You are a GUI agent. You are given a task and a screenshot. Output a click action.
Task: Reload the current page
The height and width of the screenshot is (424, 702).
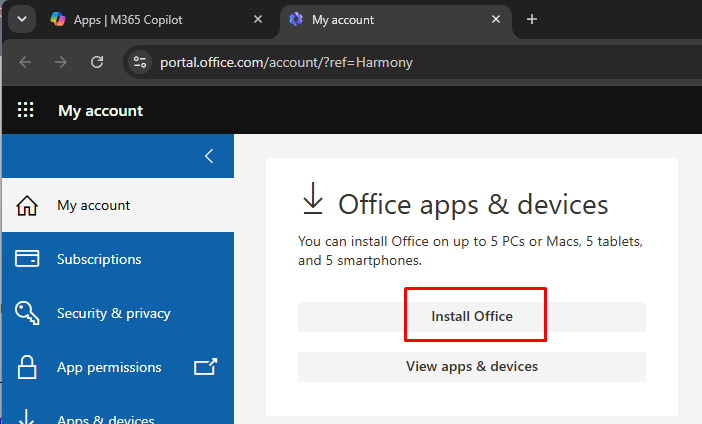[97, 62]
